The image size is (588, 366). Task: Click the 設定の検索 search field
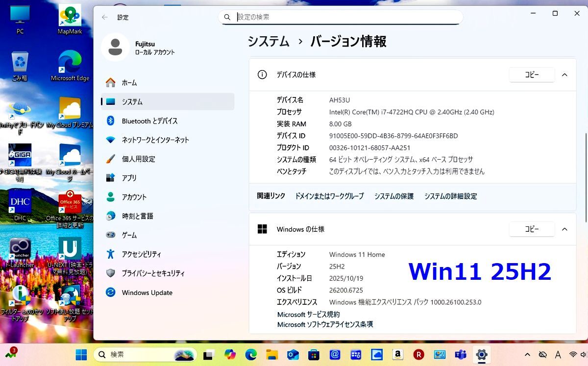tap(340, 17)
